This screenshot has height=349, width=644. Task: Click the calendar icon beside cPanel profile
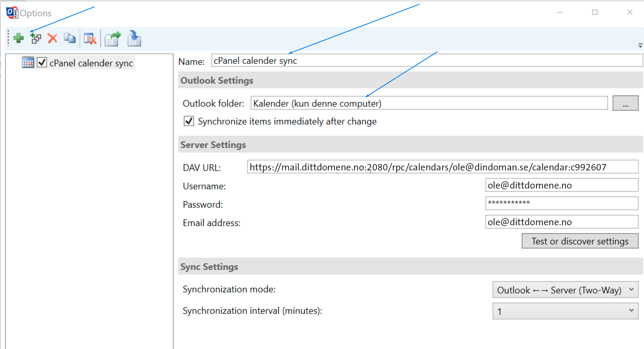[28, 62]
